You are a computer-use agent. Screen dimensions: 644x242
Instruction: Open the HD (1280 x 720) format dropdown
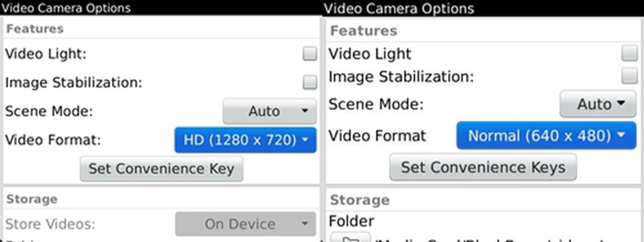click(245, 140)
